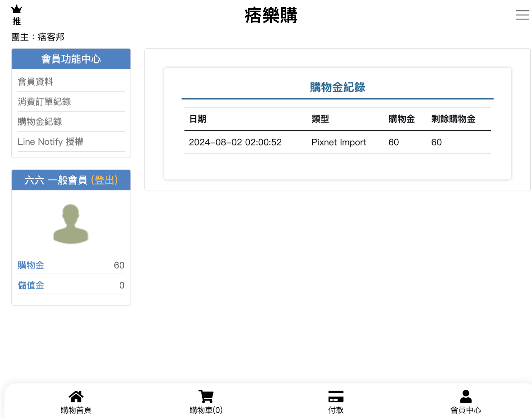
Task: Click the 購物金 balance link
Action: [x=31, y=265]
